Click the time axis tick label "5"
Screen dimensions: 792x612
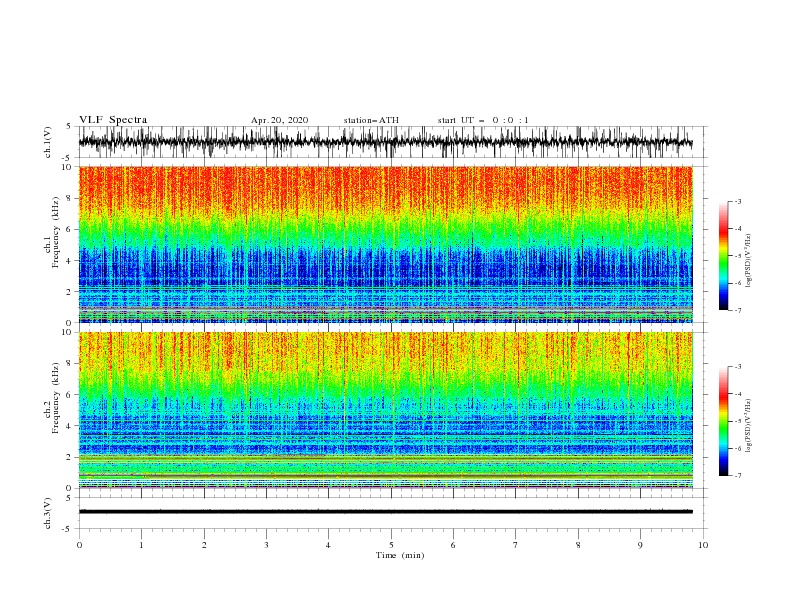tap(391, 545)
